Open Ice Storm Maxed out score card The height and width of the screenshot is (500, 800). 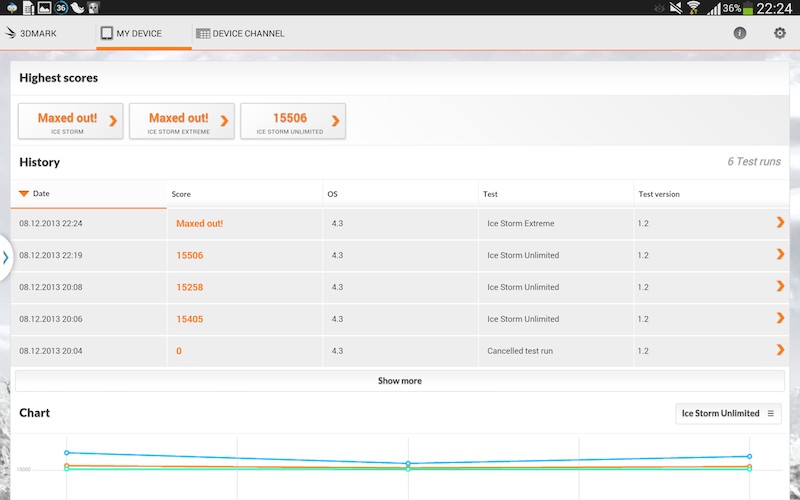[x=71, y=121]
